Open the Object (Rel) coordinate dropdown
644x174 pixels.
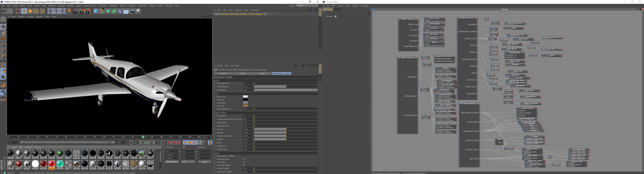pyautogui.click(x=172, y=162)
